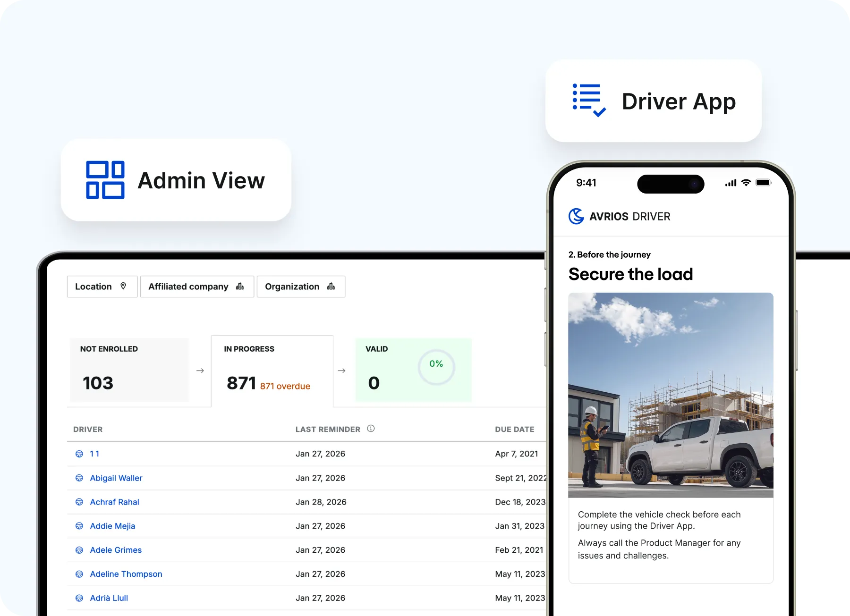The height and width of the screenshot is (616, 850).
Task: Sort by the Last Reminder column header
Action: pos(328,429)
